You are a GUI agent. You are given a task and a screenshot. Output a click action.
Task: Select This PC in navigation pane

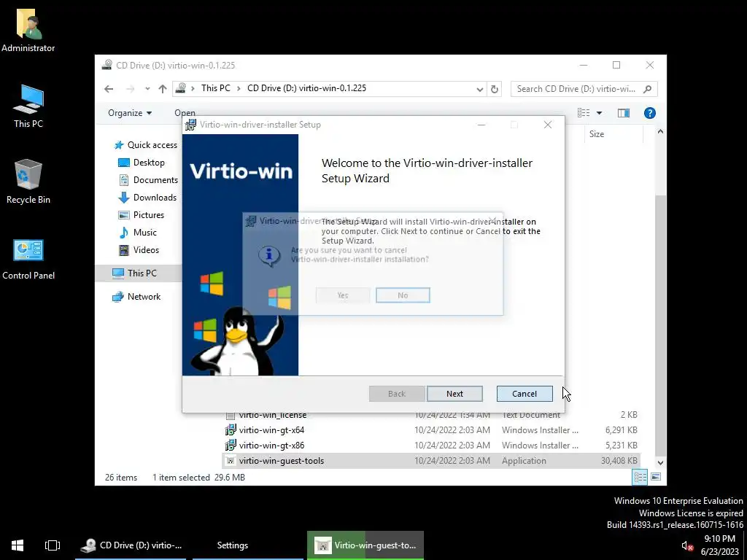pyautogui.click(x=139, y=273)
